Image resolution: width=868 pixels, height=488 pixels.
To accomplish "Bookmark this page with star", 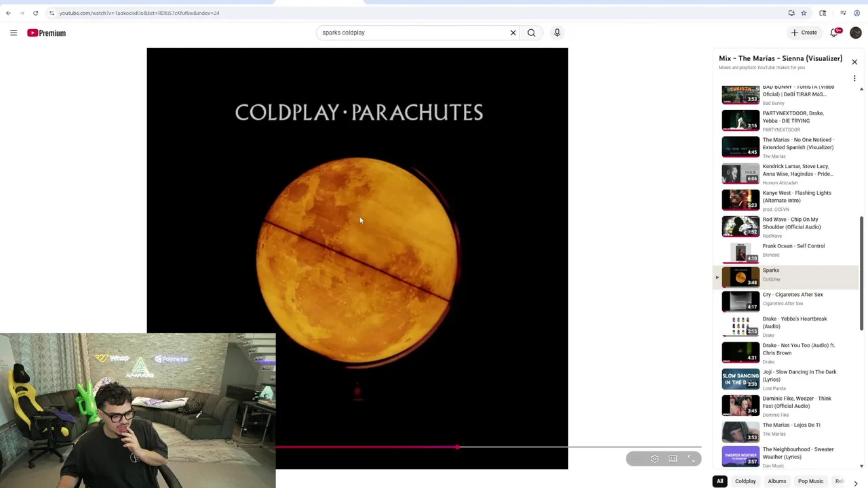I will pyautogui.click(x=804, y=13).
